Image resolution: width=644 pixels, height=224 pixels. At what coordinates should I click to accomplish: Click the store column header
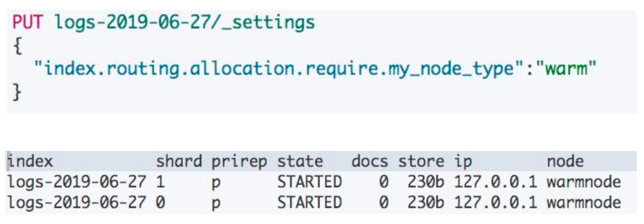[x=420, y=162]
